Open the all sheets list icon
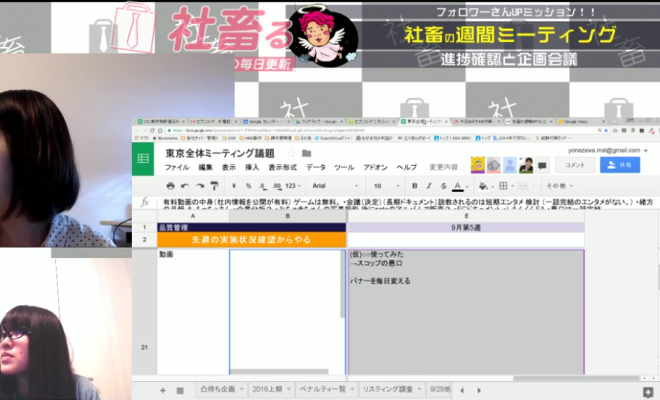This screenshot has width=660, height=400. [x=180, y=390]
